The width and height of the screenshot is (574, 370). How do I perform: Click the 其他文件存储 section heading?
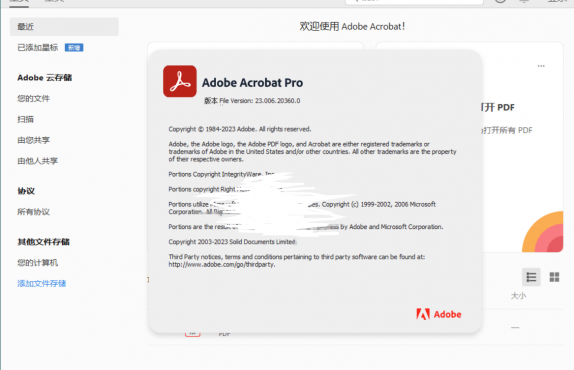(44, 242)
